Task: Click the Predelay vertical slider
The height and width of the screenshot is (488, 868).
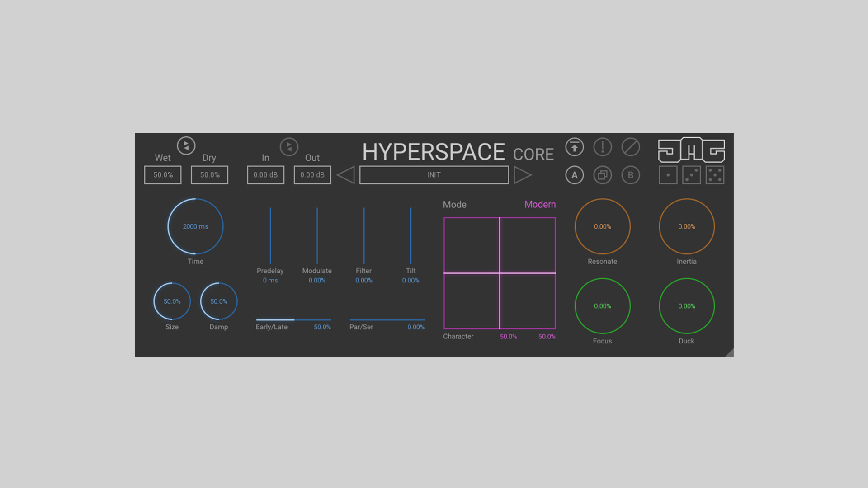Action: click(x=270, y=236)
